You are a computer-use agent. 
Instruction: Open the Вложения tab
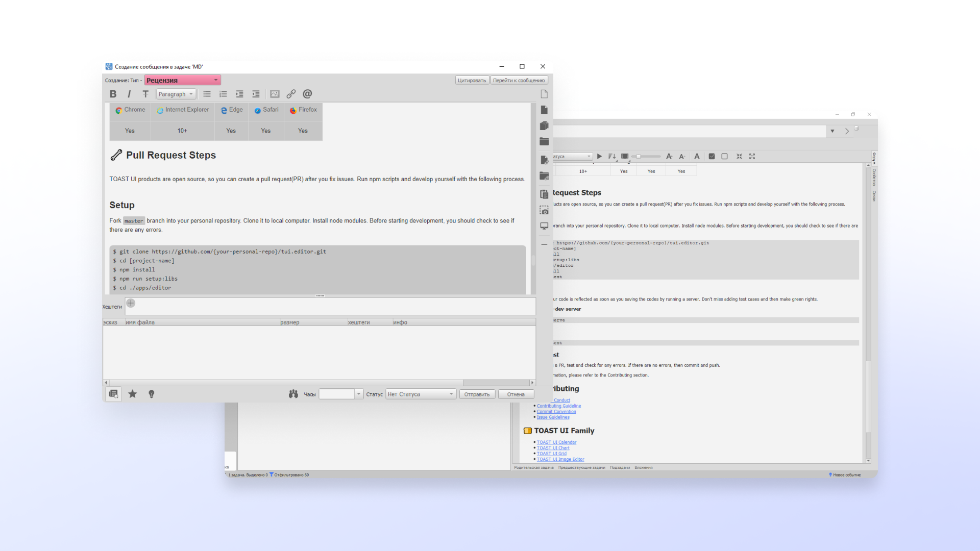click(x=644, y=467)
